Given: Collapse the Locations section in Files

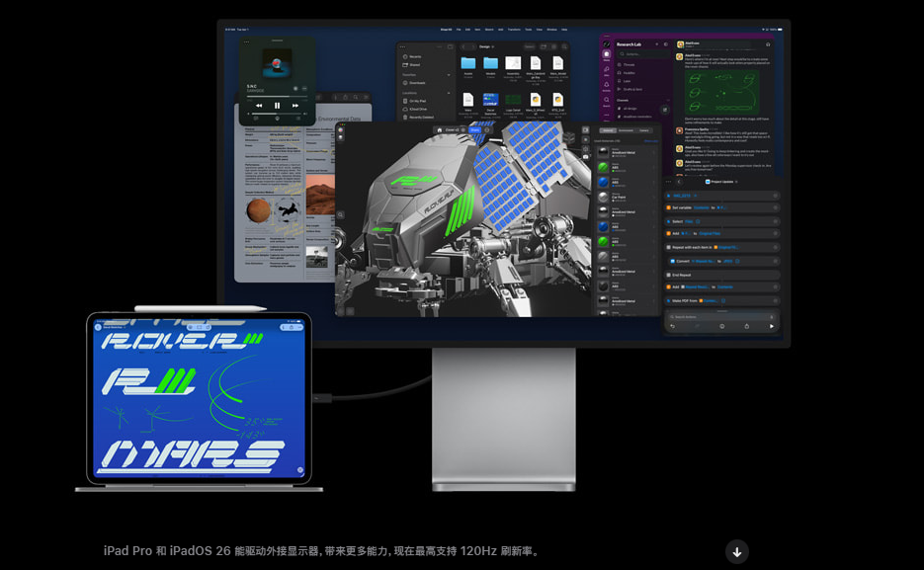Looking at the screenshot, I should tap(449, 93).
